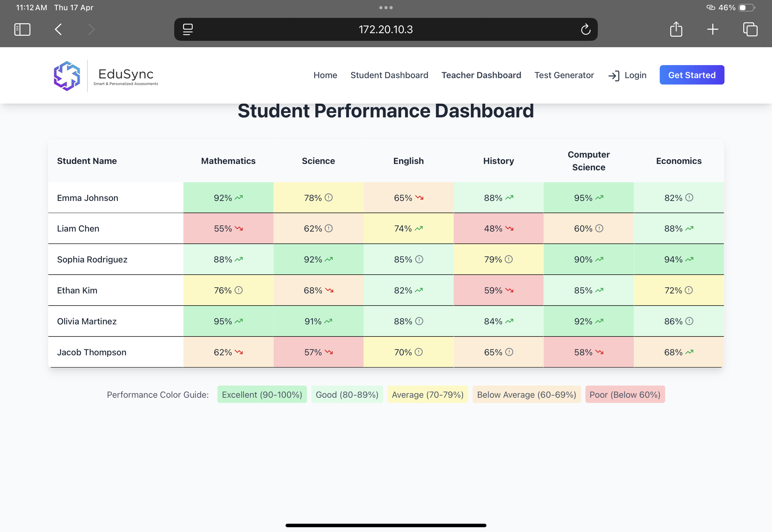Go to the Teacher Dashboard page

pos(481,75)
